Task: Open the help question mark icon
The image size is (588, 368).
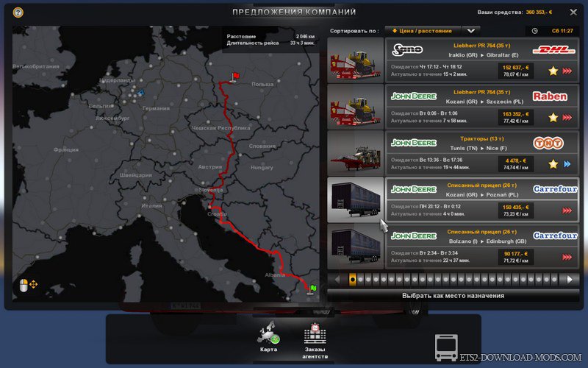Action: [18, 13]
